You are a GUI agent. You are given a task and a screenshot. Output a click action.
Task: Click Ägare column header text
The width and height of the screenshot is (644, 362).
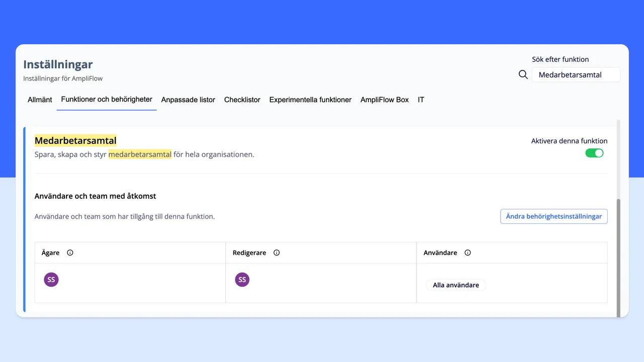coord(50,253)
